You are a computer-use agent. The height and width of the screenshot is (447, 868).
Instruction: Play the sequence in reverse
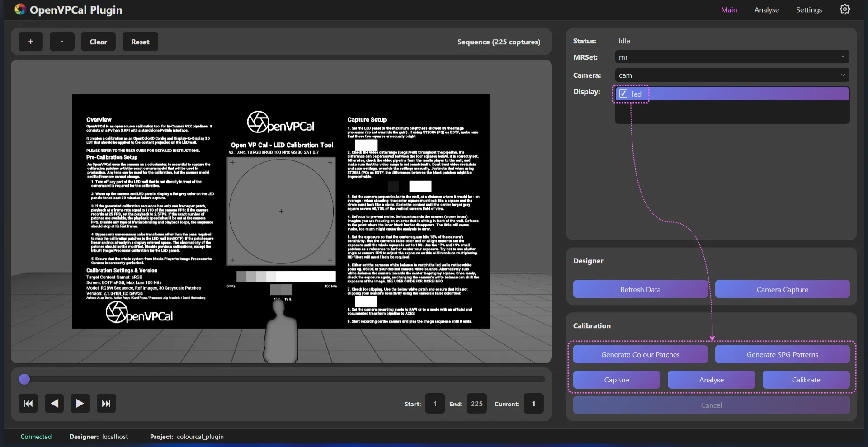point(54,404)
